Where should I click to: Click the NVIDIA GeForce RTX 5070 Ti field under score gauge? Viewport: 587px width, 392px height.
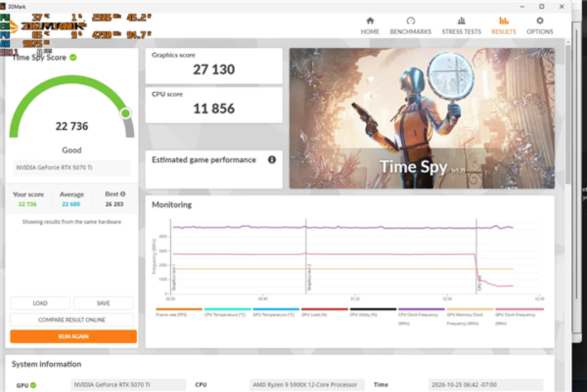point(72,168)
